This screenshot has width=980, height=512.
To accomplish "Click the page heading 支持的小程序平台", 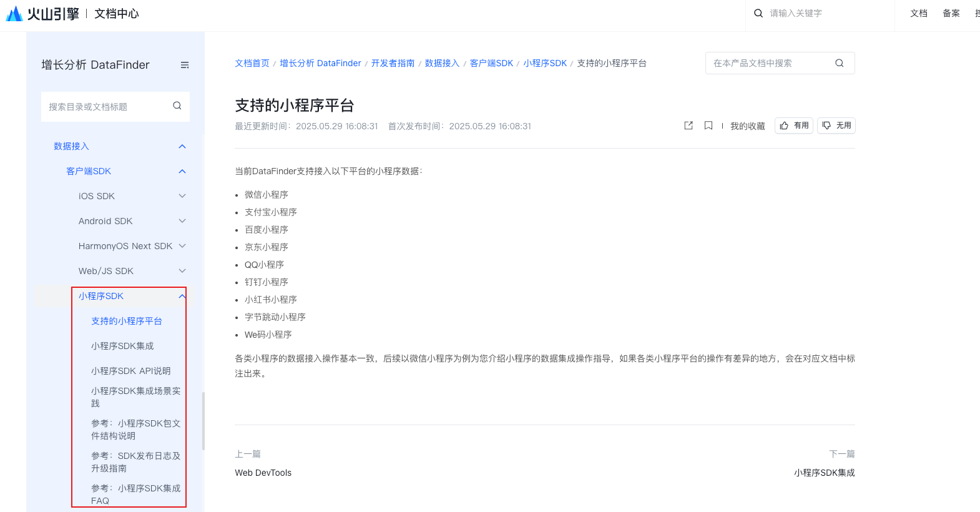I will pyautogui.click(x=295, y=106).
